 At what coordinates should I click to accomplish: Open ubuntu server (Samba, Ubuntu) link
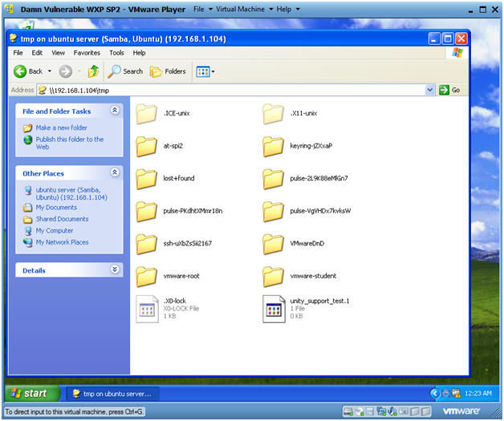[71, 193]
